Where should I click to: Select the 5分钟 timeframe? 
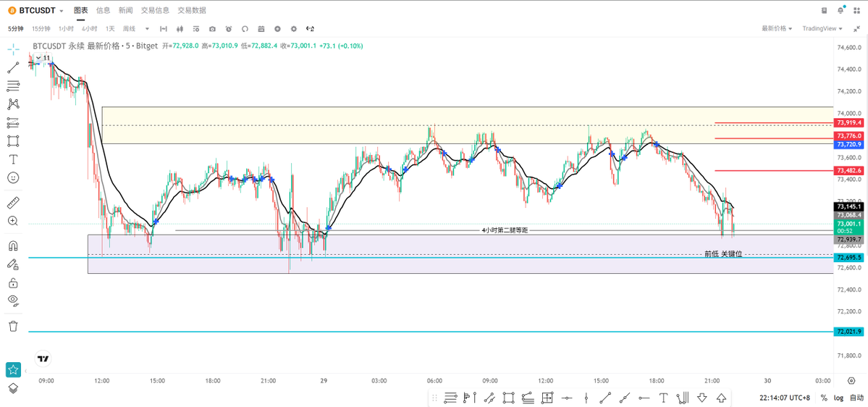(15, 29)
